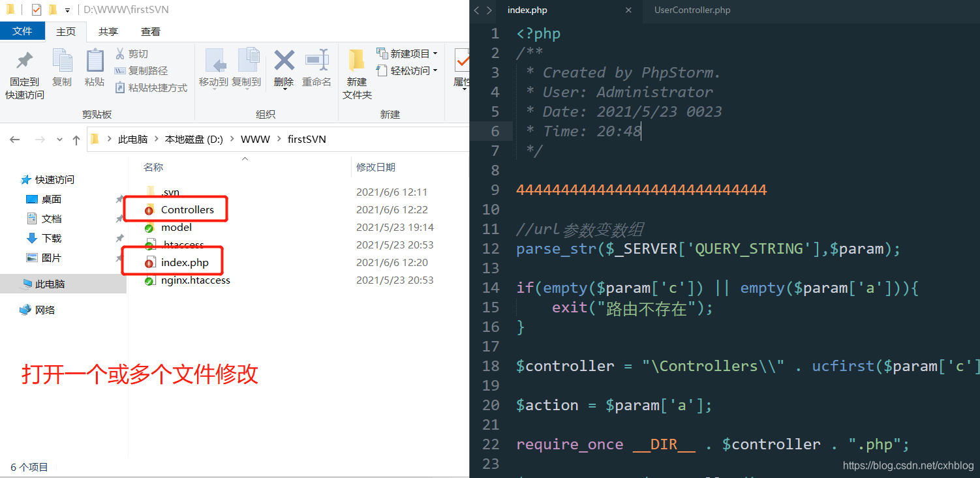This screenshot has height=478, width=980.
Task: Click 本地磁盘 (D:) in the address bar
Action: pos(194,140)
